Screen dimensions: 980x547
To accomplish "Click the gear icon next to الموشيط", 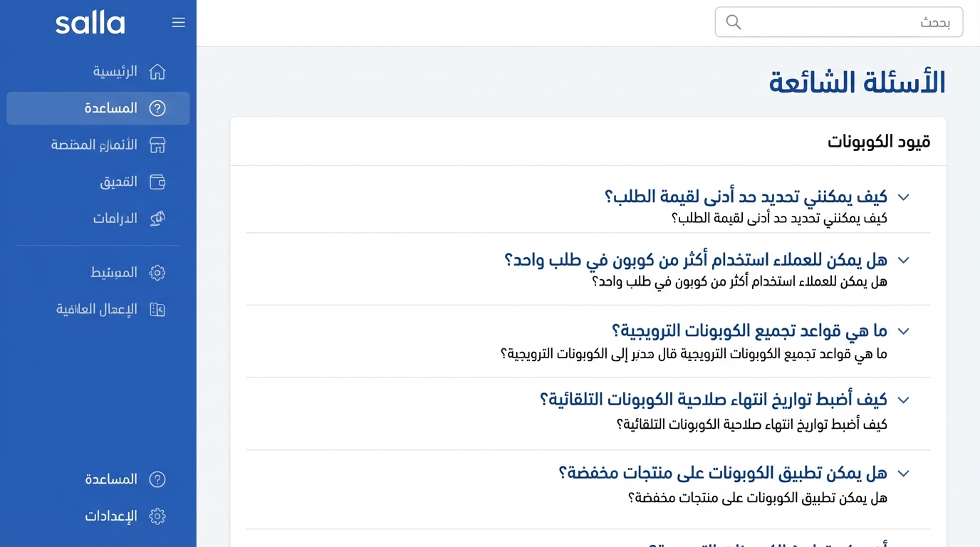I will coord(157,272).
